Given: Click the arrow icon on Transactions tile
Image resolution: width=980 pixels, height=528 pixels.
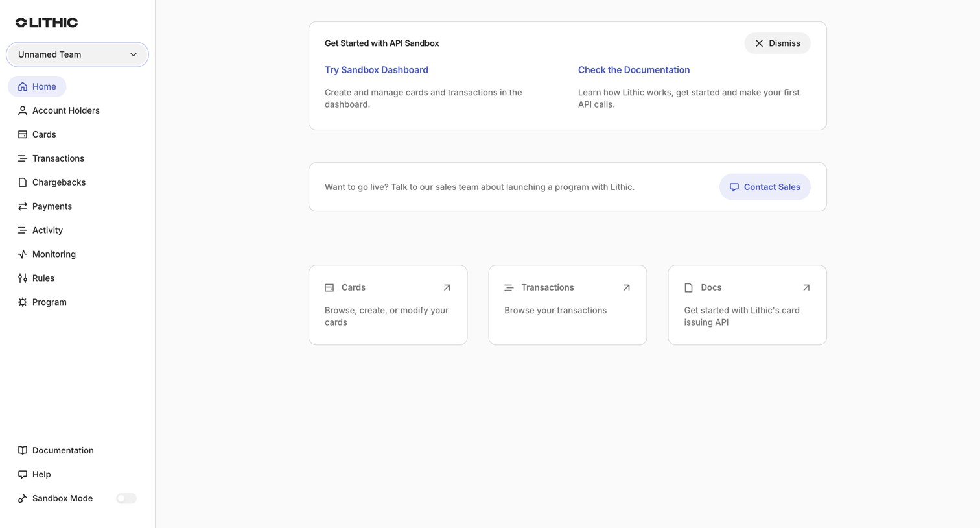Looking at the screenshot, I should [x=626, y=287].
